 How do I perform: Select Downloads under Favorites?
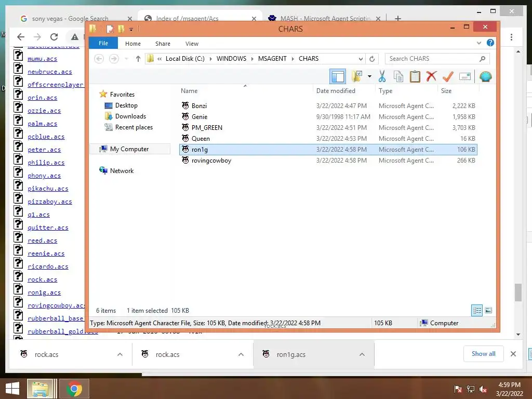coord(130,116)
